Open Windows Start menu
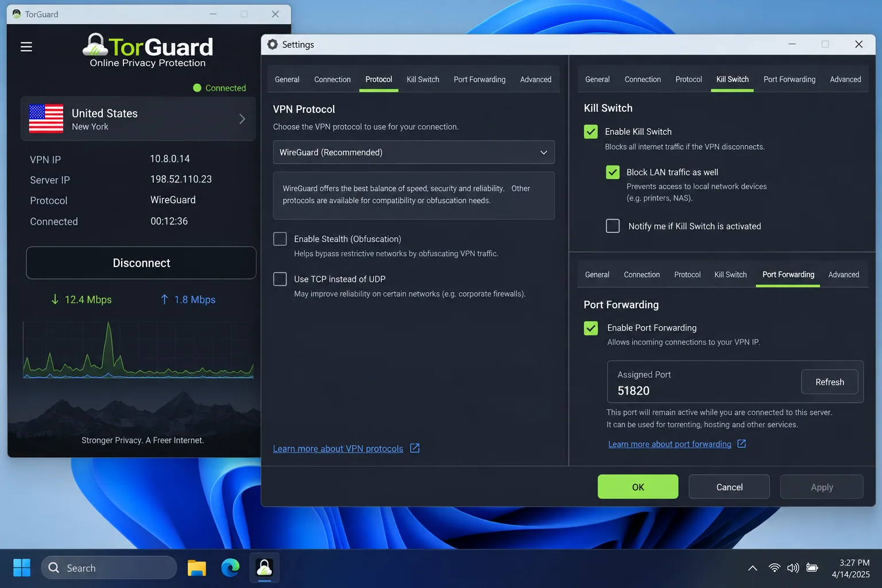 [22, 567]
